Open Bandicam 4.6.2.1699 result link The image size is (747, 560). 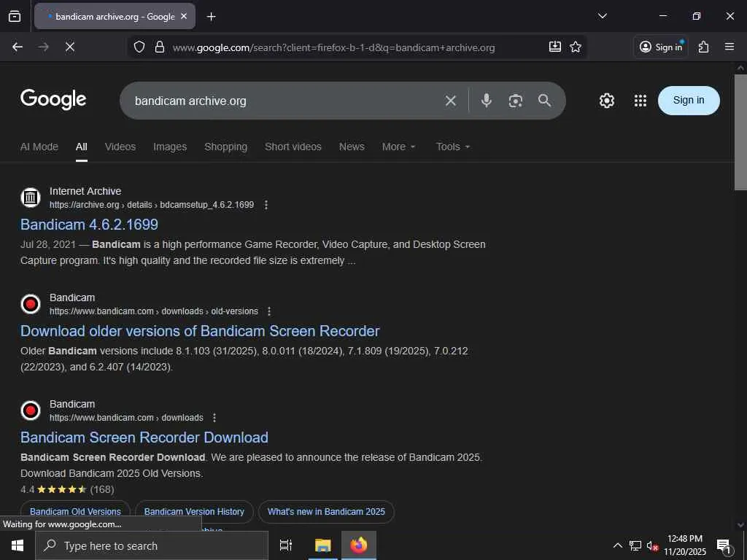click(89, 225)
